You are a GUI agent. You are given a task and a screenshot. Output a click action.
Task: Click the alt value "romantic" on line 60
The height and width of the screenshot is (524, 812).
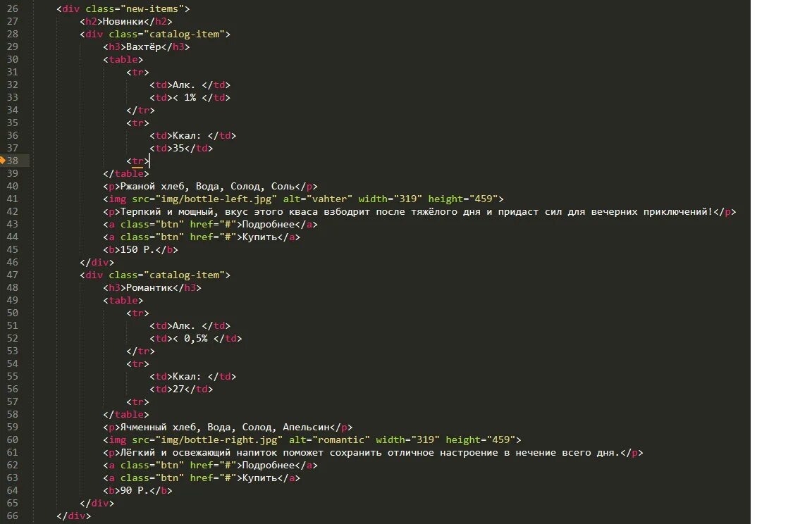click(340, 439)
